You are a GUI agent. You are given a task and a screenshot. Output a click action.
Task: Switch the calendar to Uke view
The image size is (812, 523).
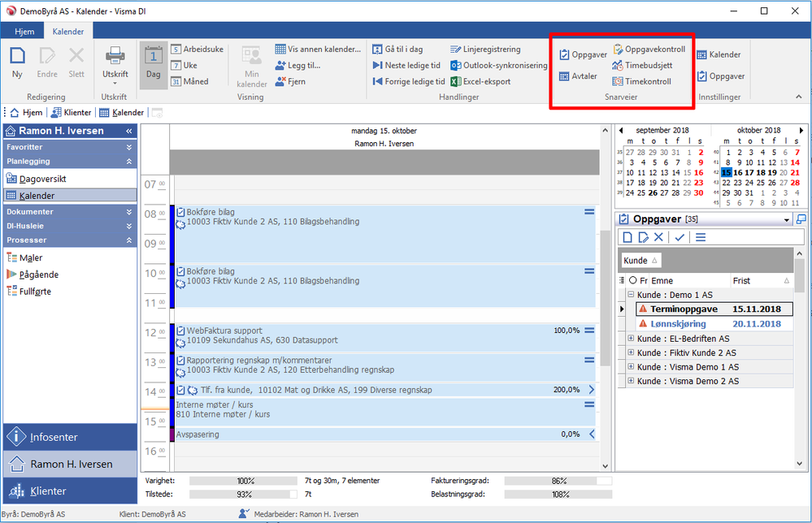[x=185, y=65]
